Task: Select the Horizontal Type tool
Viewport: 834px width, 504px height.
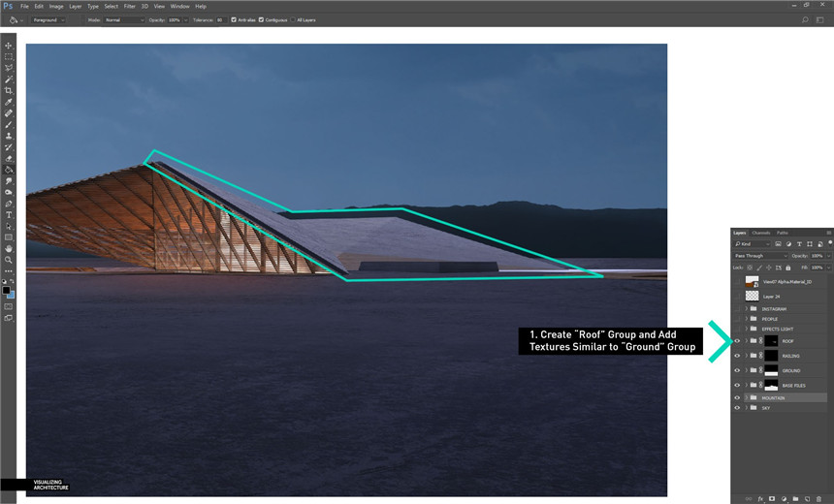Action: click(x=9, y=214)
